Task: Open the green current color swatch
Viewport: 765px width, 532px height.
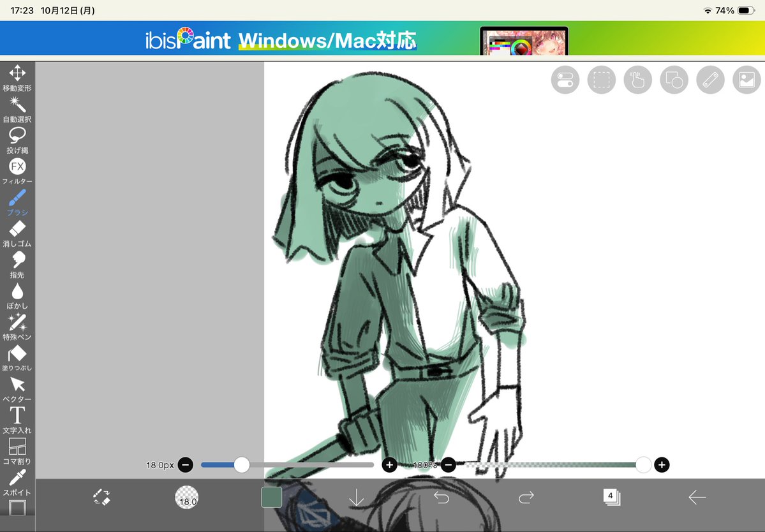Action: (271, 498)
